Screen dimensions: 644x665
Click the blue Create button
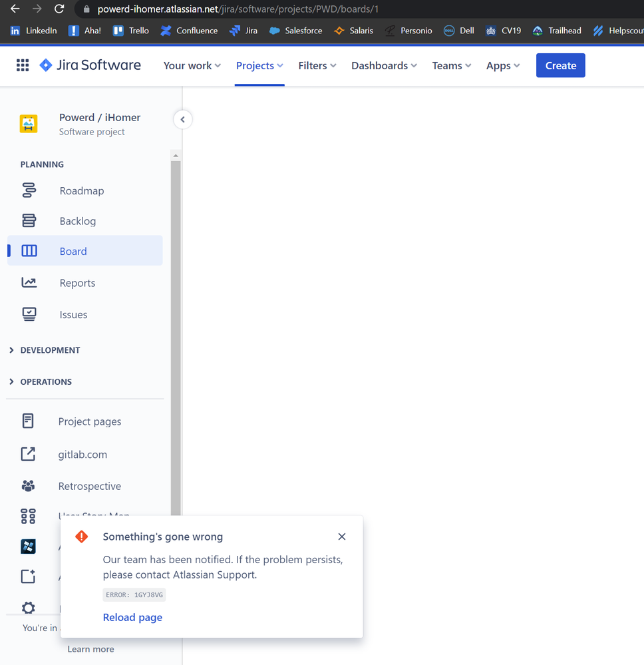[x=560, y=65]
